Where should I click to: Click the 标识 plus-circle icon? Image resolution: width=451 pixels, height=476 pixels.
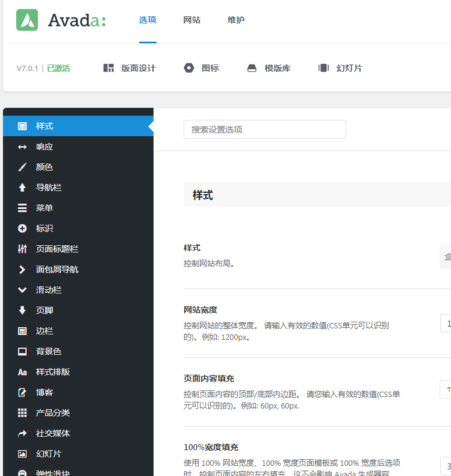coord(22,228)
